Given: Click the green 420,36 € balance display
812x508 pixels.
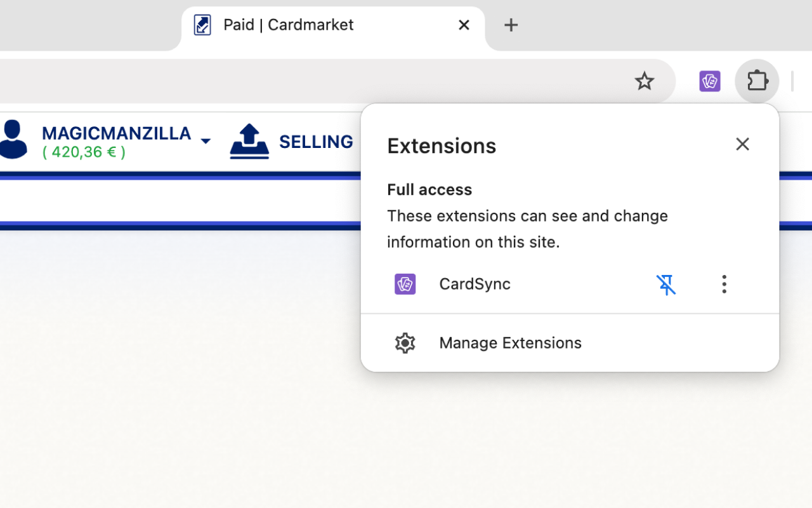Looking at the screenshot, I should coord(83,152).
